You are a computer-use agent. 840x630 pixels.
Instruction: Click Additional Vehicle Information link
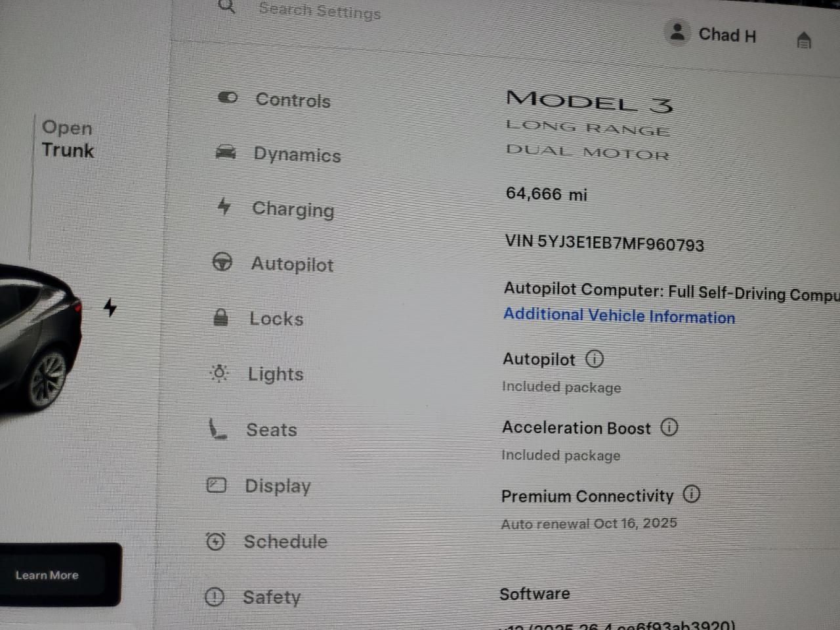point(619,316)
